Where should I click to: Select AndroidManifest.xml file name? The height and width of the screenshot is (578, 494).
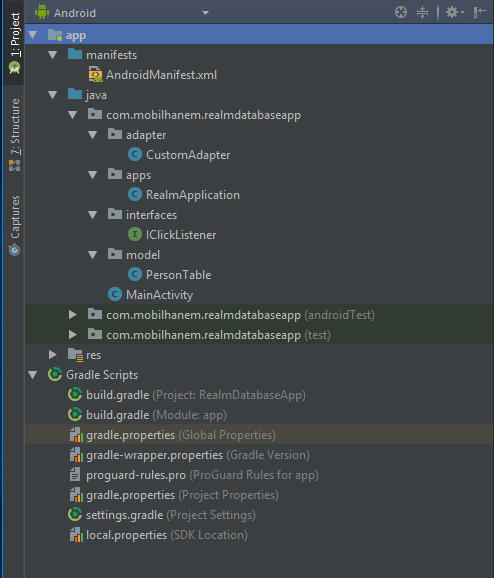click(161, 75)
